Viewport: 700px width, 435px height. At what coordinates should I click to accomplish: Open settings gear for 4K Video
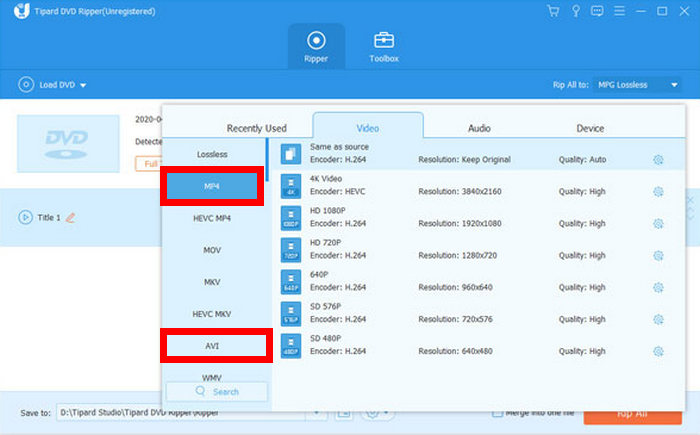click(x=658, y=192)
